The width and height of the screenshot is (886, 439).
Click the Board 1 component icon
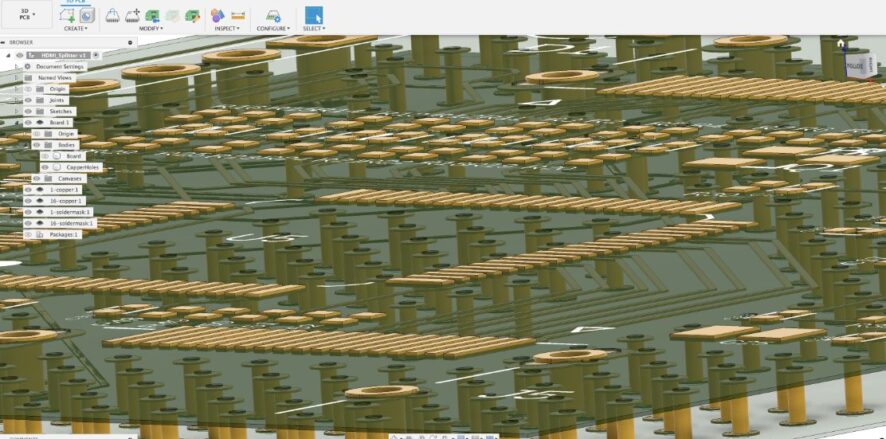pos(40,123)
